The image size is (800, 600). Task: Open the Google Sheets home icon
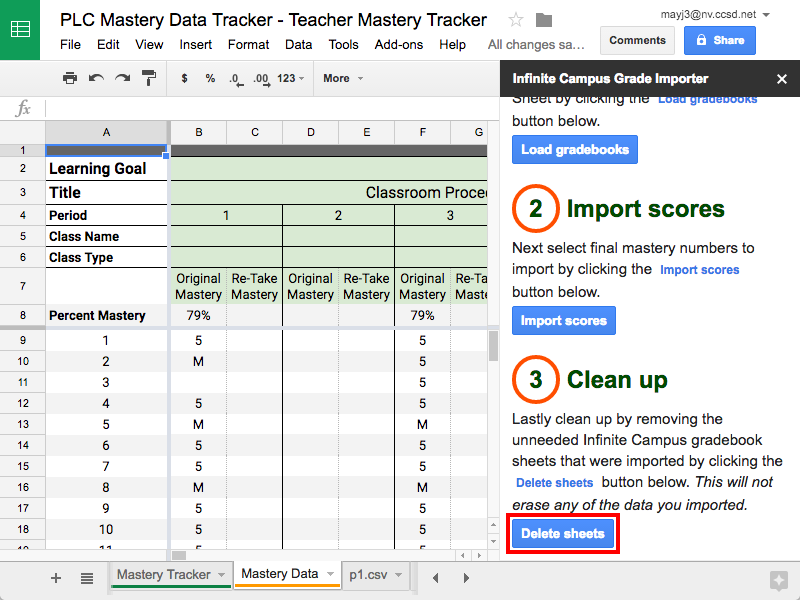[20, 29]
